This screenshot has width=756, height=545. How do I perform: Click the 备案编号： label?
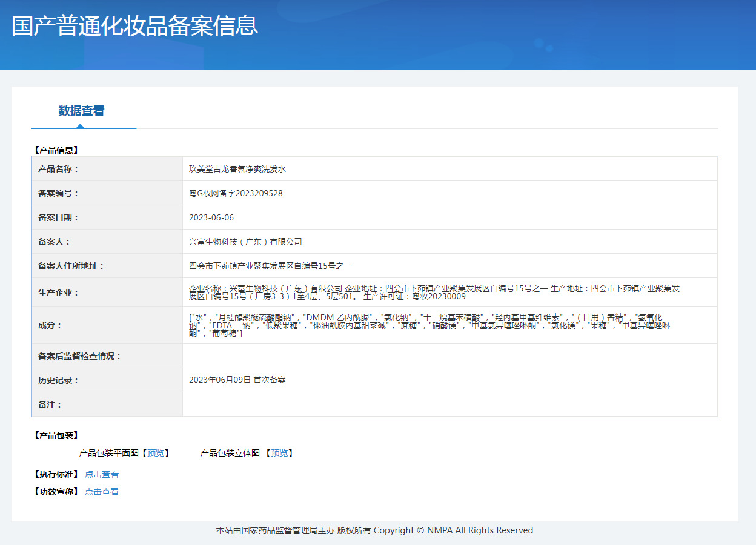click(x=59, y=193)
